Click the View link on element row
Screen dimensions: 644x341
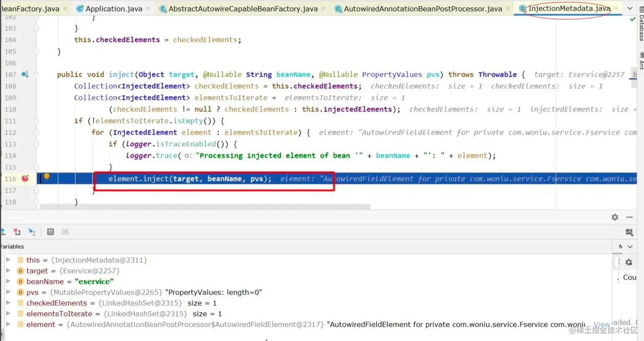point(601,324)
